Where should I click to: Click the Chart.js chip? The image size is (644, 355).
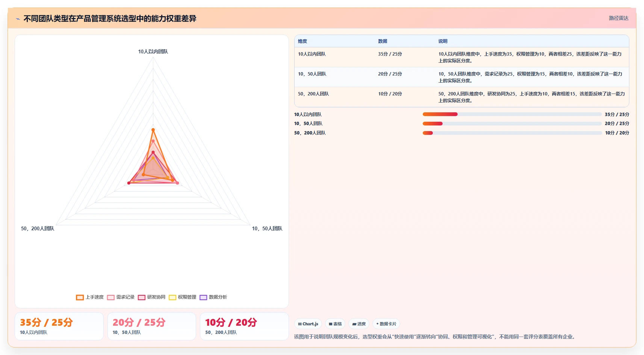click(308, 324)
